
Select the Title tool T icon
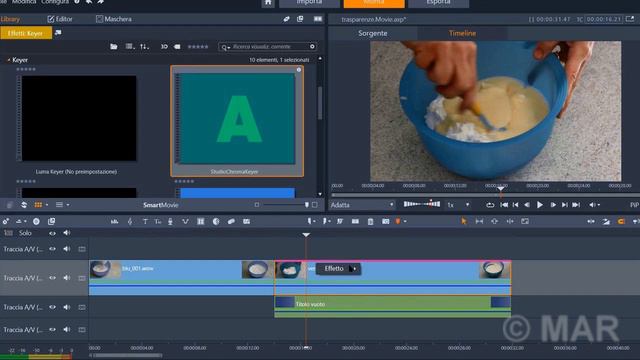(x=145, y=221)
